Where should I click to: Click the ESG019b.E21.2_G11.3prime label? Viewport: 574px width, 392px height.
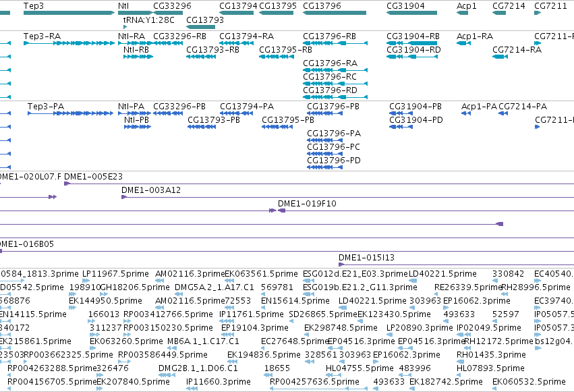[x=360, y=287]
